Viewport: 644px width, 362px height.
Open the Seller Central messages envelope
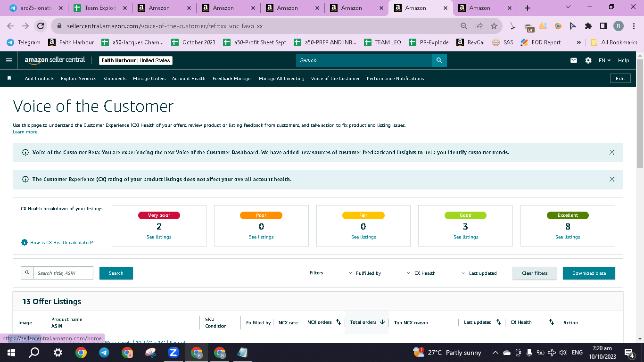pyautogui.click(x=574, y=60)
